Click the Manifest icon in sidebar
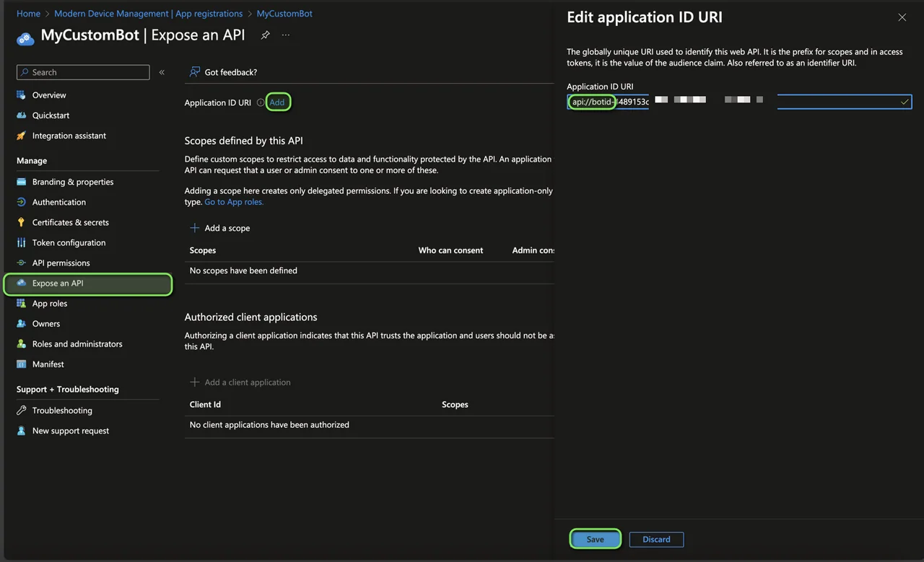 coord(22,364)
